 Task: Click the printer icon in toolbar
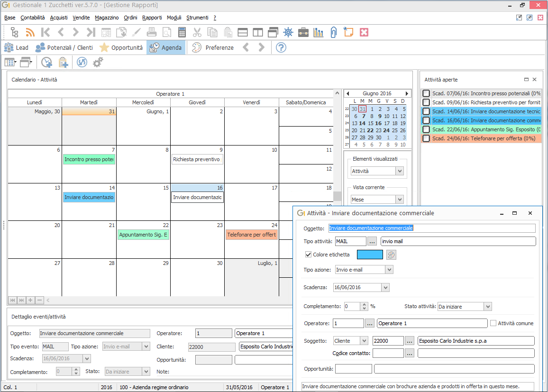(152, 33)
